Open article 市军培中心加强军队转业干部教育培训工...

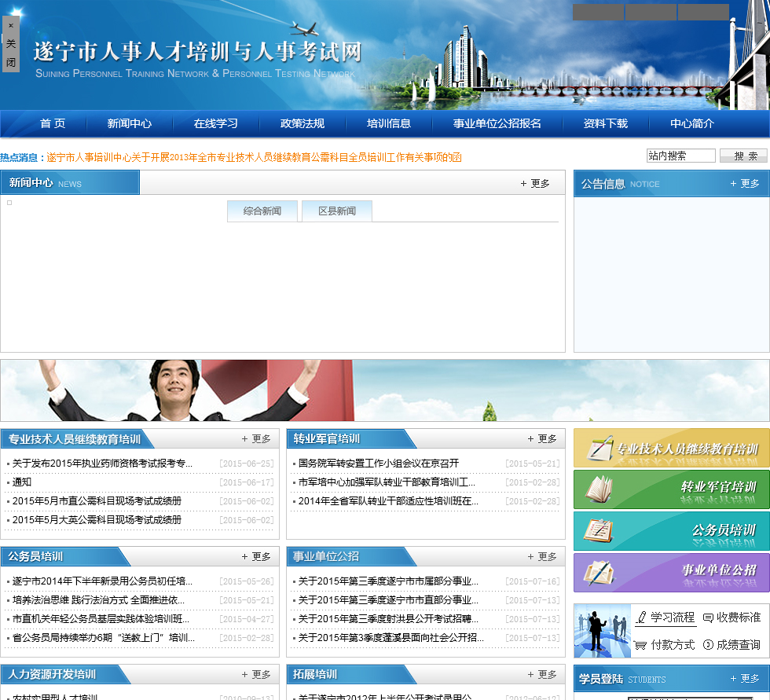click(387, 482)
